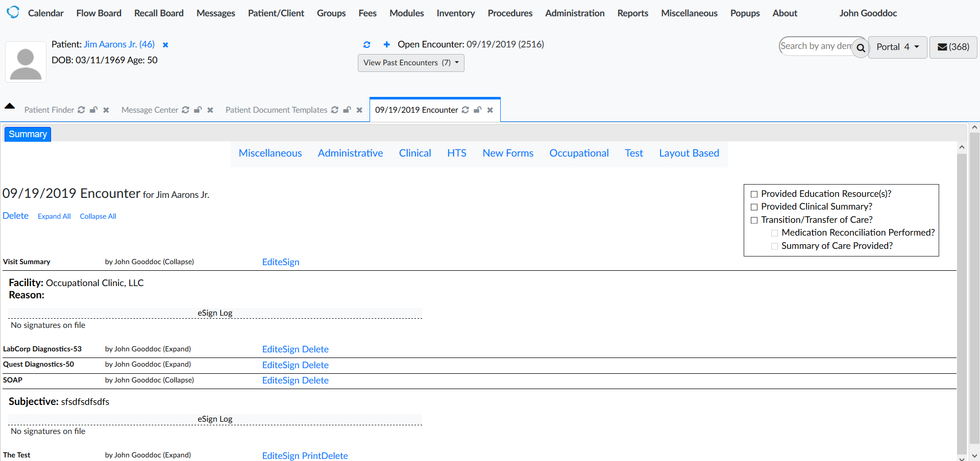Viewport: 980px width, 461px height.
Task: Enable Transition/Transfer of Care?
Action: coord(754,220)
